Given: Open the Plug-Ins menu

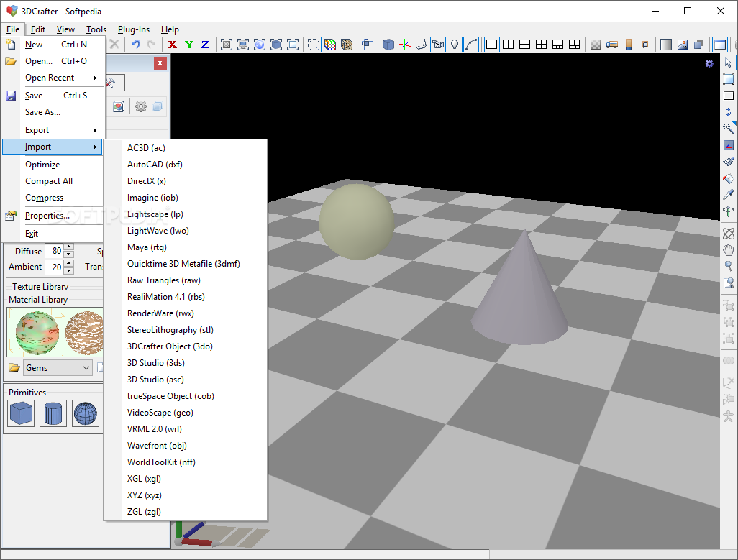Looking at the screenshot, I should 134,29.
